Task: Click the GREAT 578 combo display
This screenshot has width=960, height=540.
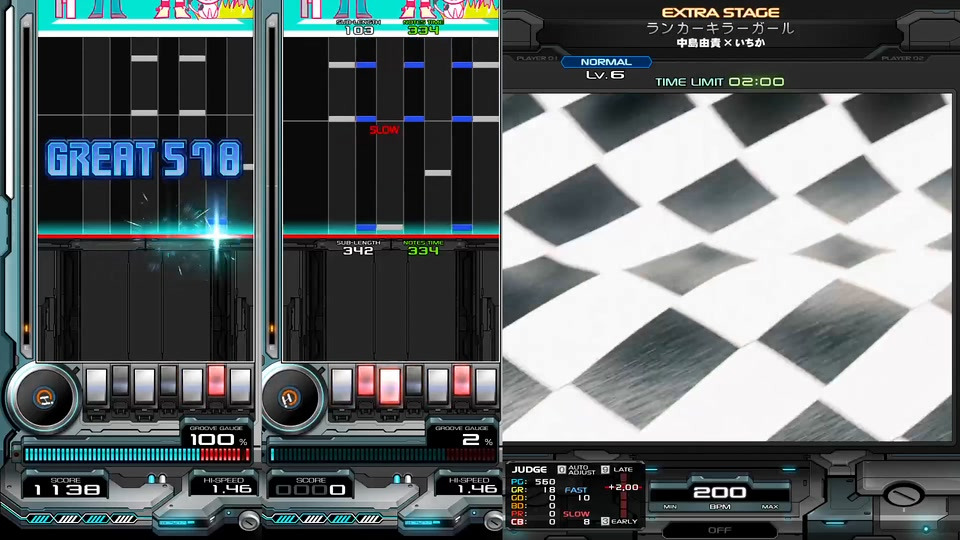Action: [144, 159]
